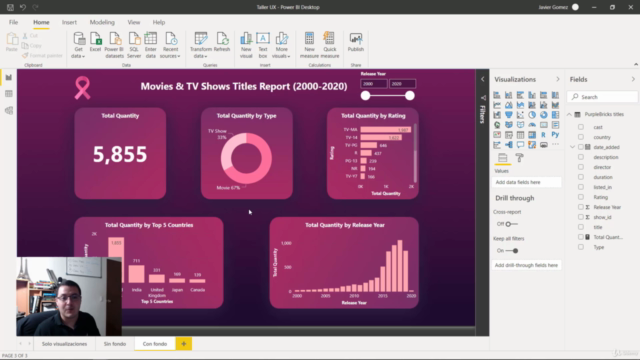Connect to SQL Server
The width and height of the screenshot is (640, 360).
coord(134,45)
